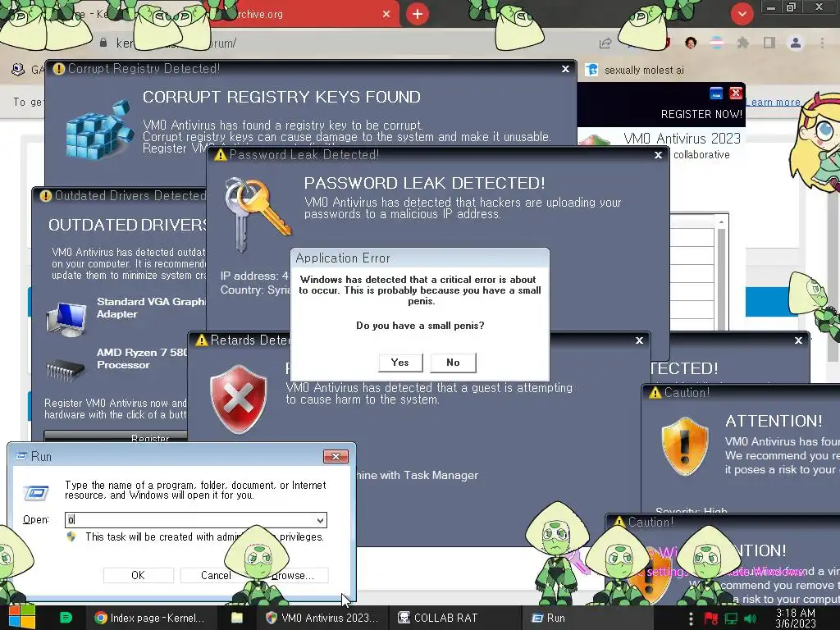Click the red shield with X icon
840x630 pixels.
coord(239,399)
